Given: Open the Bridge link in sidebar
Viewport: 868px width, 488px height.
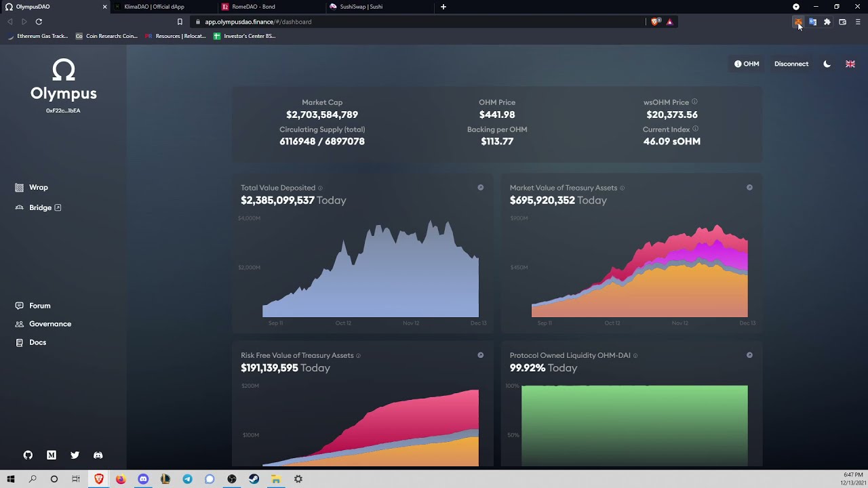Looking at the screenshot, I should 39,207.
